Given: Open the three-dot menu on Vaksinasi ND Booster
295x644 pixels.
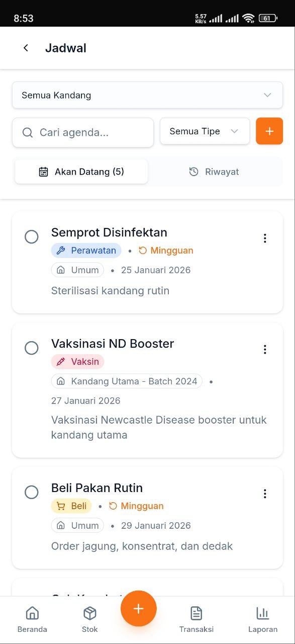Looking at the screenshot, I should pos(265,350).
